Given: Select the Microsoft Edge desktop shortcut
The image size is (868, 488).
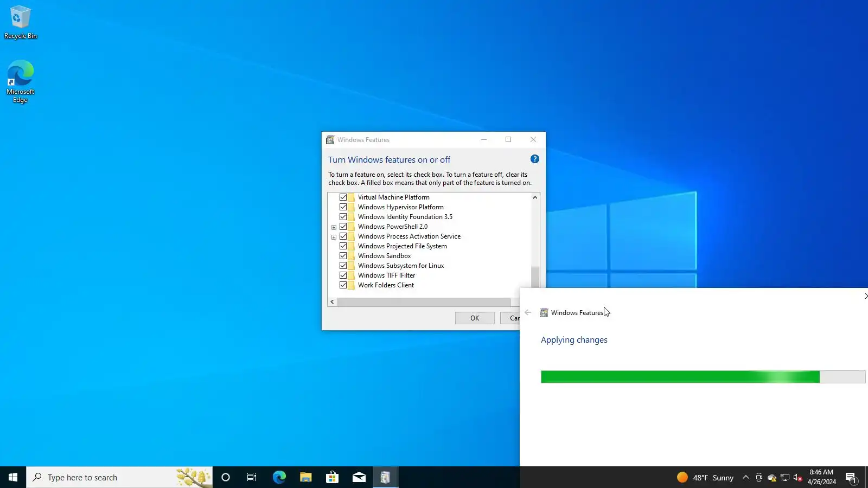Looking at the screenshot, I should [x=21, y=81].
